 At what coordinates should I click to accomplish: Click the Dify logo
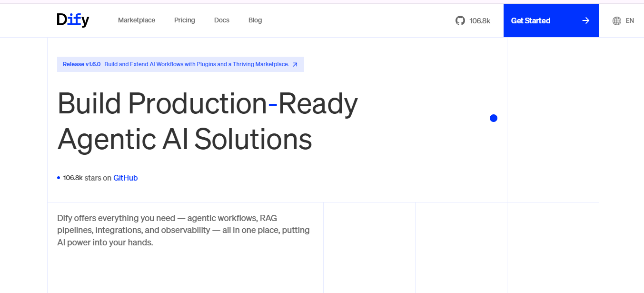73,20
